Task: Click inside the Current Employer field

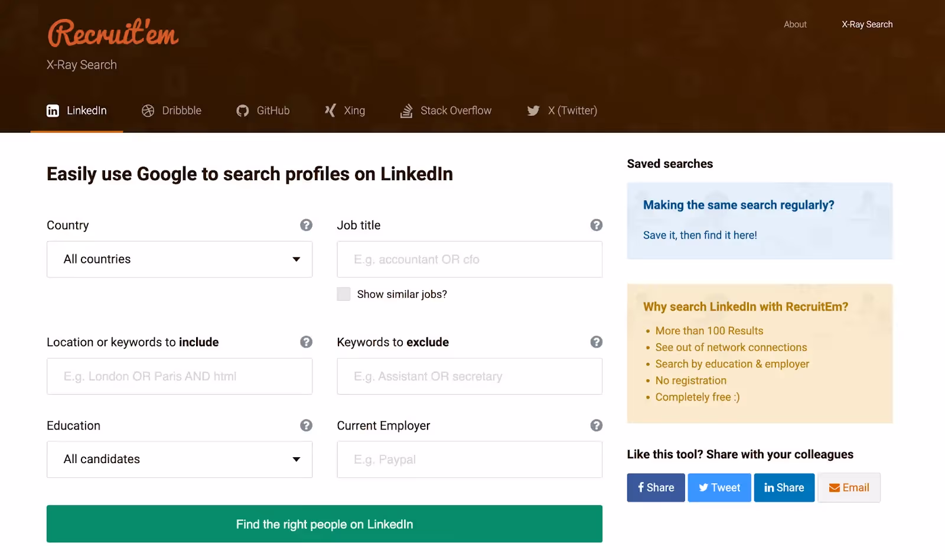Action: pos(469,459)
